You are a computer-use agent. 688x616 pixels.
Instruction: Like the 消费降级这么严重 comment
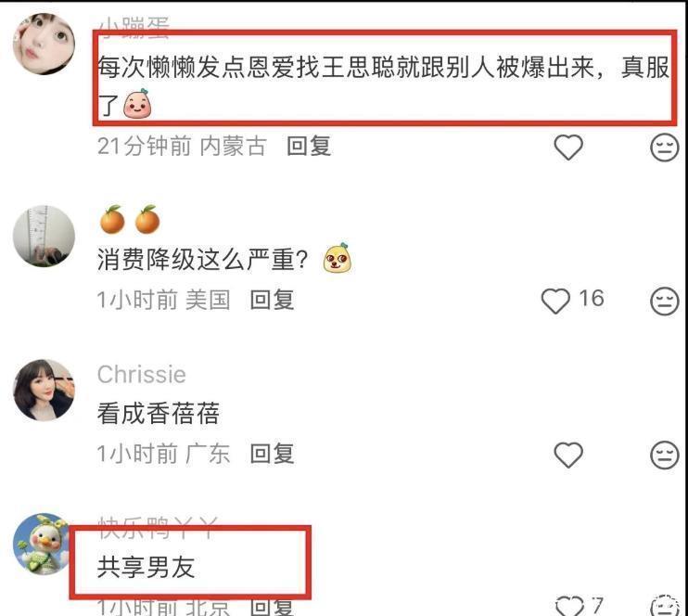[x=555, y=301]
